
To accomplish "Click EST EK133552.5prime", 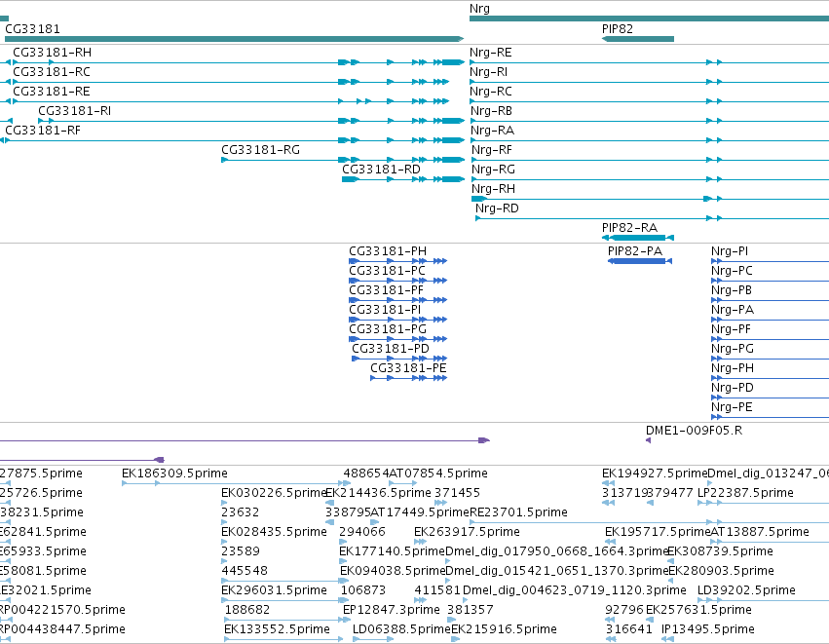I will (x=277, y=629).
